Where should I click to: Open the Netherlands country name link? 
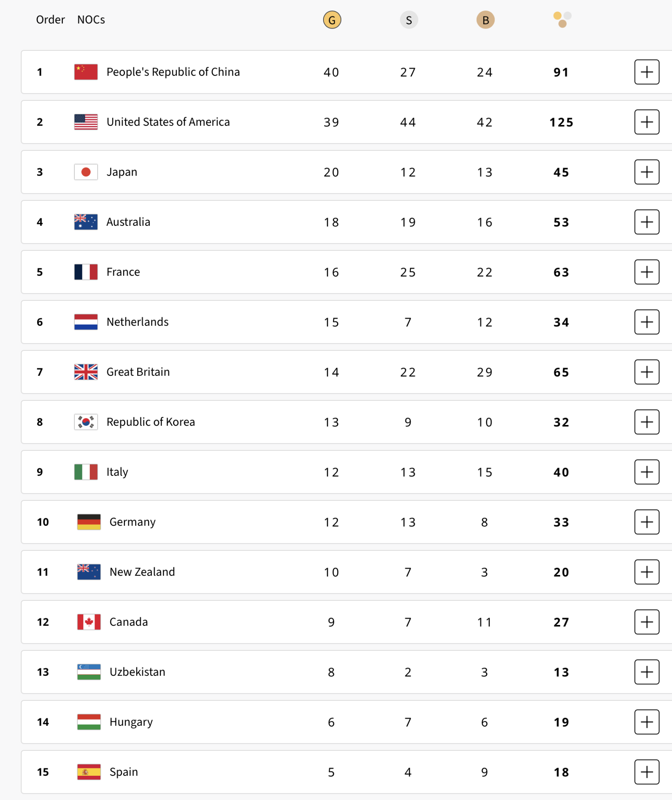138,322
